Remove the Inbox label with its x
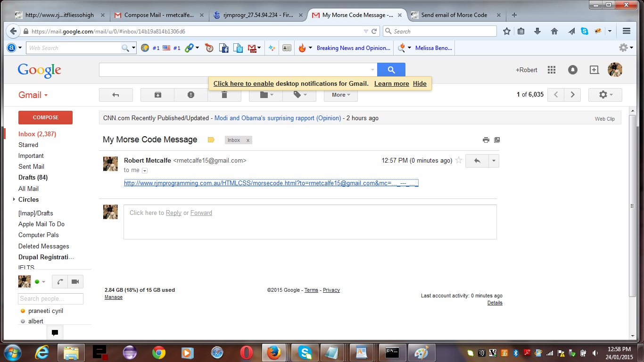 (x=248, y=140)
